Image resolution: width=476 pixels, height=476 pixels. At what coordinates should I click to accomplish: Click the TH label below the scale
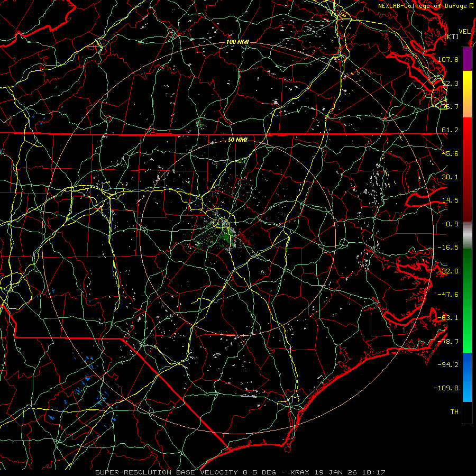454,411
